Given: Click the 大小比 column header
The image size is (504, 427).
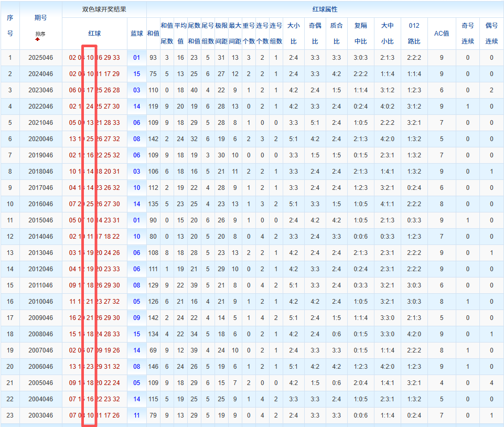Looking at the screenshot, I should (294, 34).
